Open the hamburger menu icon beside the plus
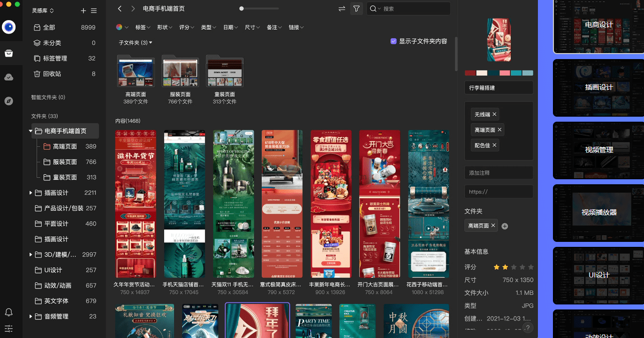The width and height of the screenshot is (644, 338). click(94, 10)
